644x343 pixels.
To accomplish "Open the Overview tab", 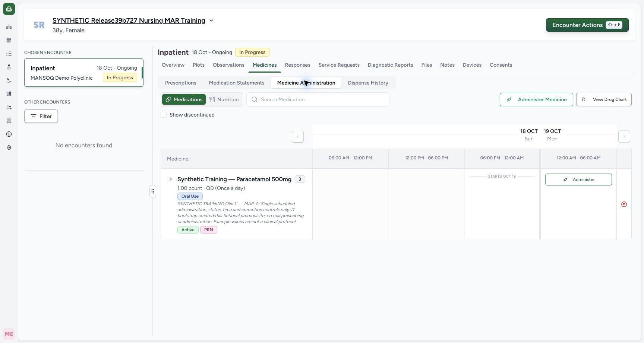I will click(x=173, y=65).
